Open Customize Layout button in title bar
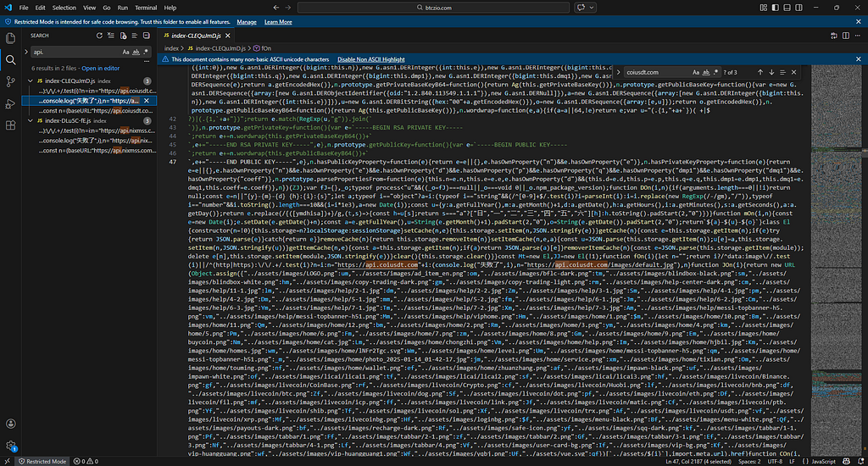 [764, 8]
